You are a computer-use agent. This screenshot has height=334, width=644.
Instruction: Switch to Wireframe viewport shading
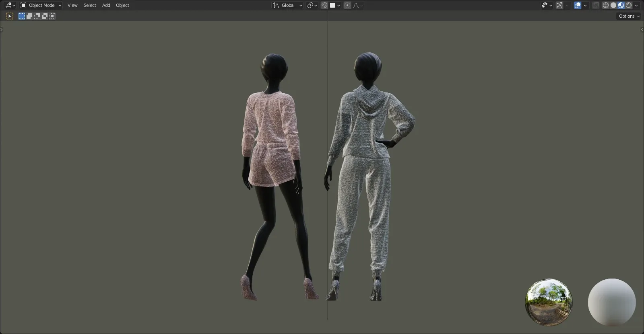click(606, 5)
